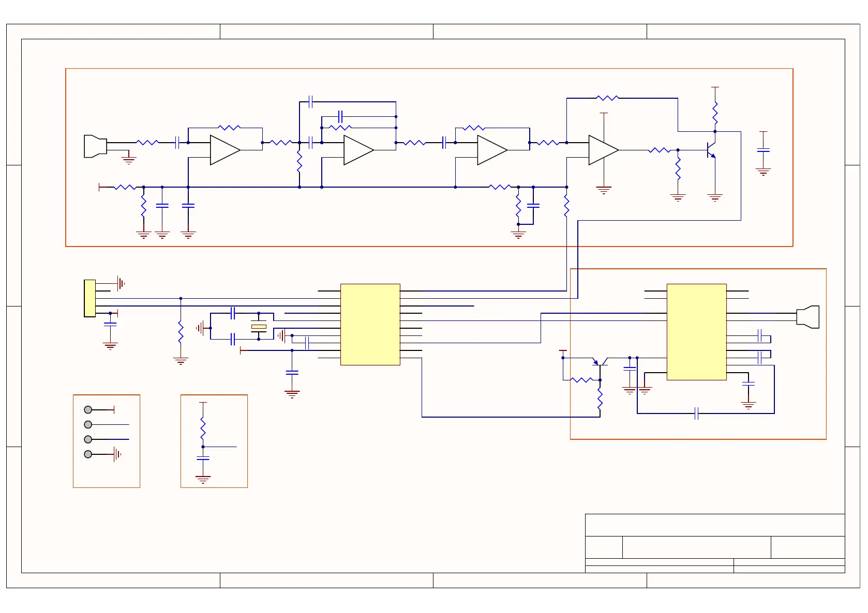
Task: Select the capacitor below the pin header
Action: [x=110, y=324]
